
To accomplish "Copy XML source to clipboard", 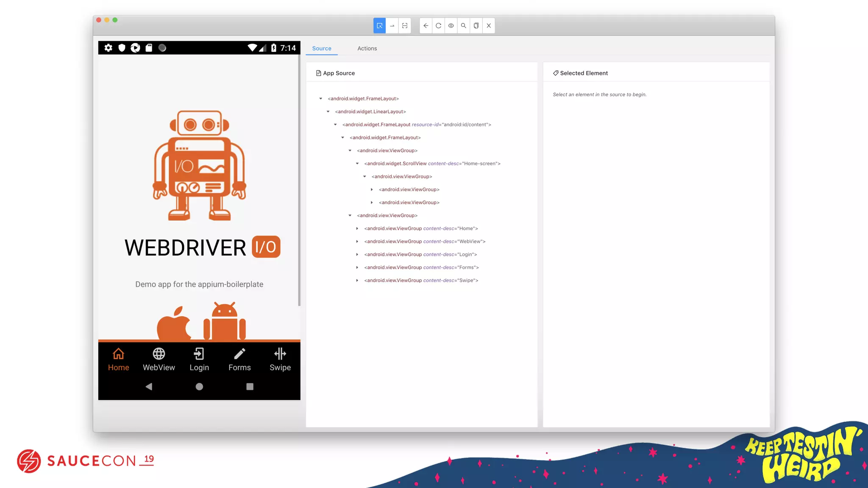I will (476, 25).
